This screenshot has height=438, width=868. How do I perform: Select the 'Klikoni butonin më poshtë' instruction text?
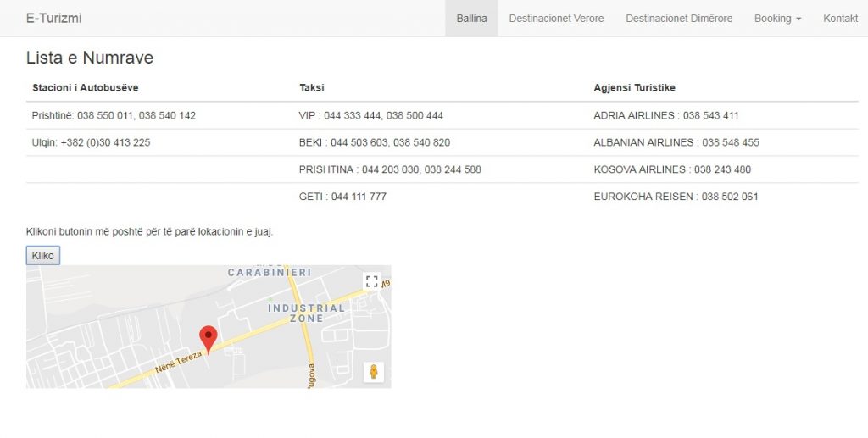tap(149, 232)
